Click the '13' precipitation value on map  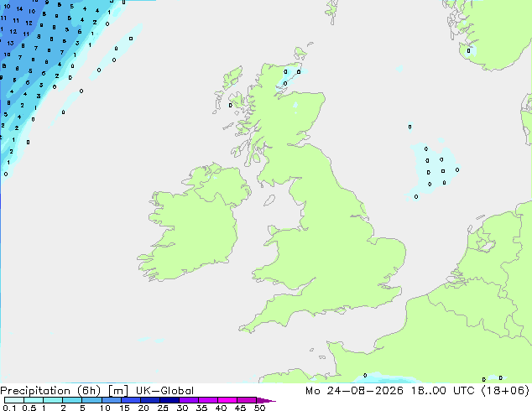tap(10, 43)
